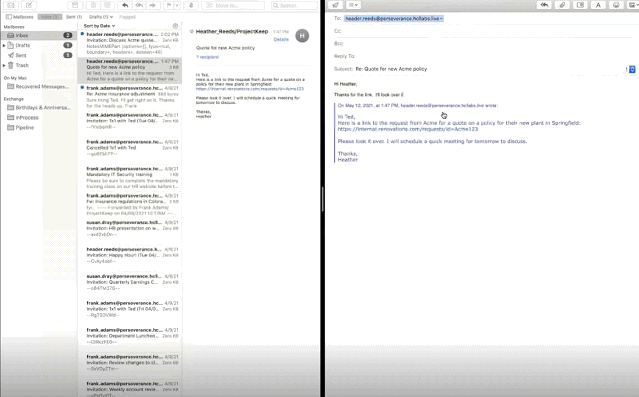Screen dimensions: 639x397
Task: Click the Get Mail envelope icon
Action: coord(11,5)
